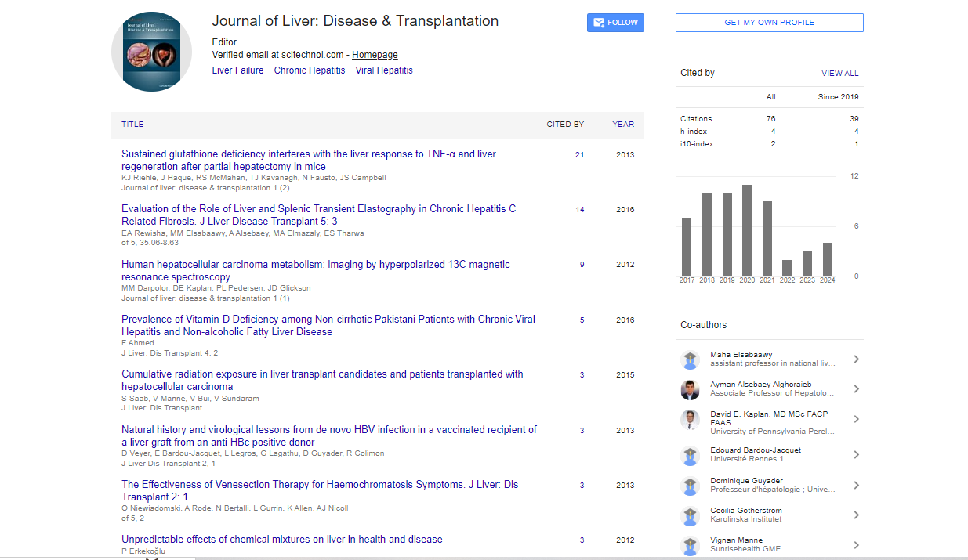Expand Dominique Guyader's chevron arrow
This screenshot has width=968, height=560.
(856, 485)
